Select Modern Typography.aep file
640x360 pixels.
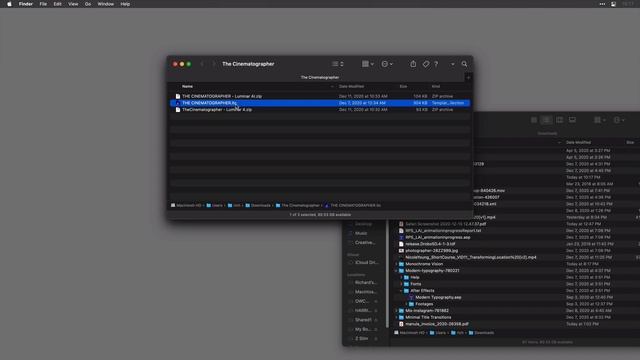438,298
